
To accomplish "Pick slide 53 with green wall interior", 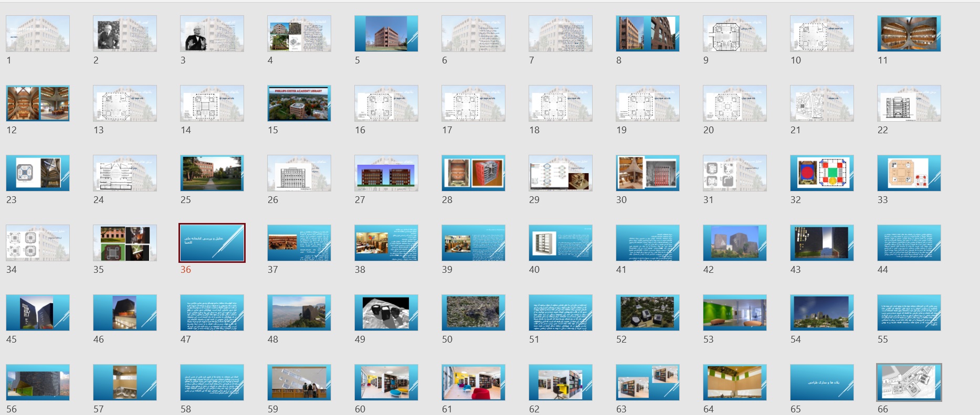I will pos(735,313).
